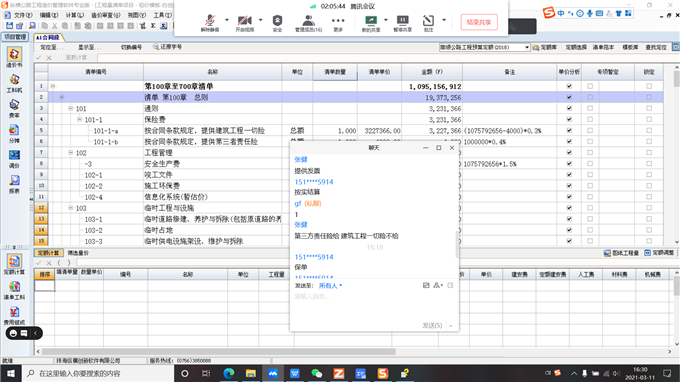Collapse the 清单 第100章 tree node
The height and width of the screenshot is (382, 680).
(62, 97)
